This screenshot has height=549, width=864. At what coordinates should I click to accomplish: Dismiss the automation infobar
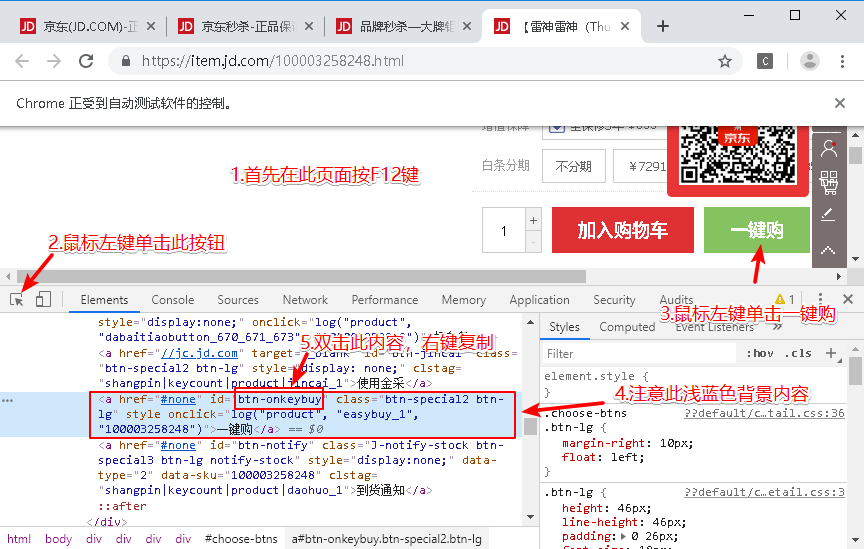pos(840,103)
